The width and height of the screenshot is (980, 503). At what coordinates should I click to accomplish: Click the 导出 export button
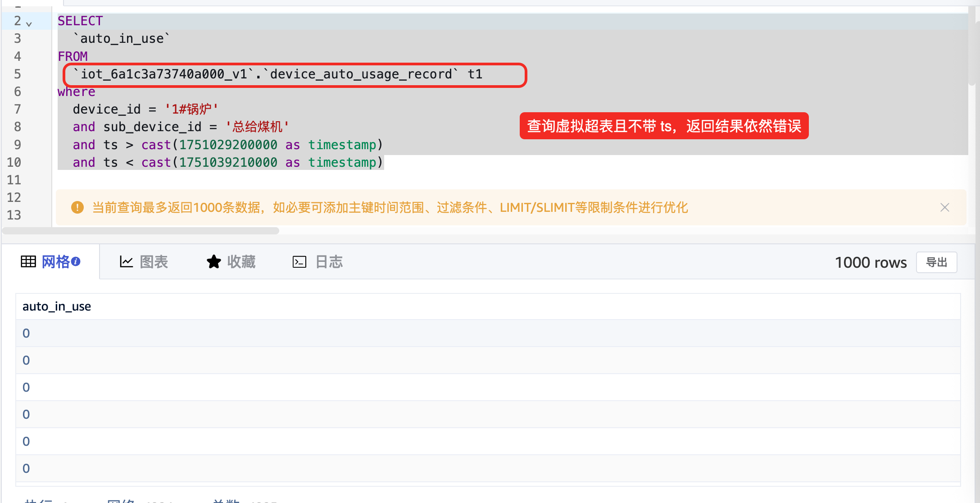coord(936,262)
